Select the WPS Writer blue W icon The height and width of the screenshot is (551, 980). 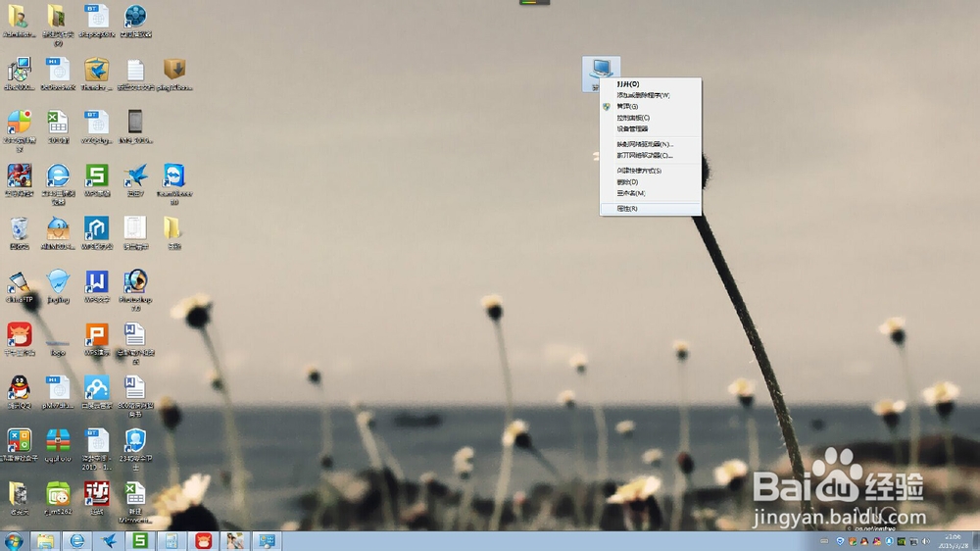(x=96, y=286)
